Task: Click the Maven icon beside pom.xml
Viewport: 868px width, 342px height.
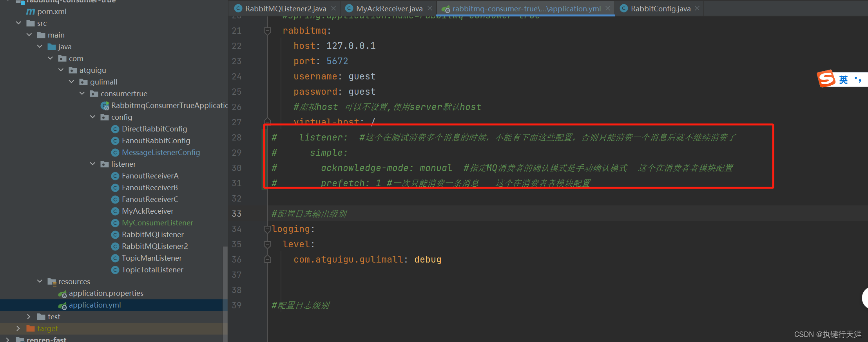Action: point(31,12)
